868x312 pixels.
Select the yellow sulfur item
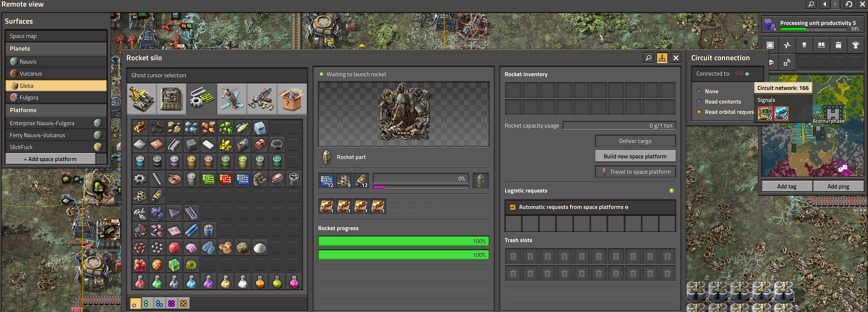click(x=226, y=145)
